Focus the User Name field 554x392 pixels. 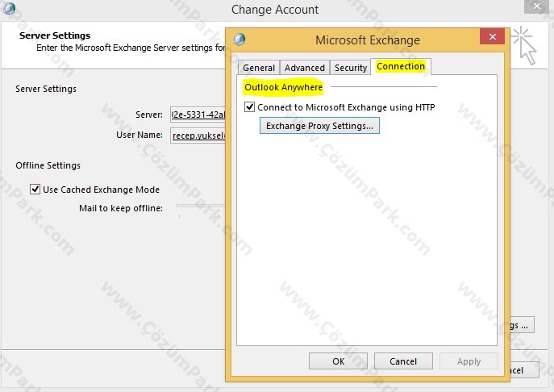tap(198, 135)
